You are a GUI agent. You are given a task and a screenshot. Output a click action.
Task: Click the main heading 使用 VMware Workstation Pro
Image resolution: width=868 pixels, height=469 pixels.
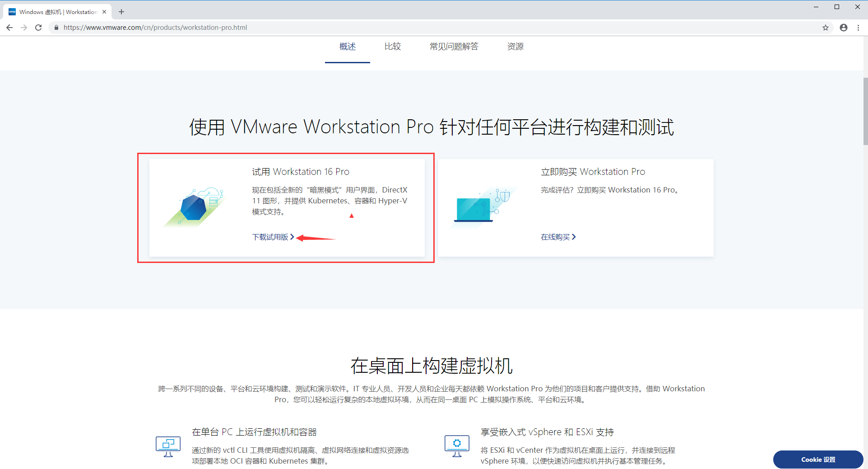point(432,127)
